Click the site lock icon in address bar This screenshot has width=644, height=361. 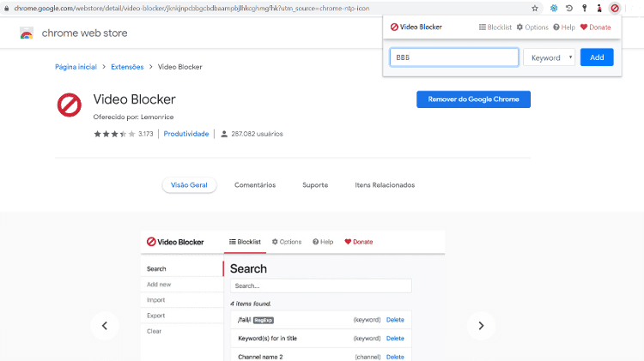(7, 9)
